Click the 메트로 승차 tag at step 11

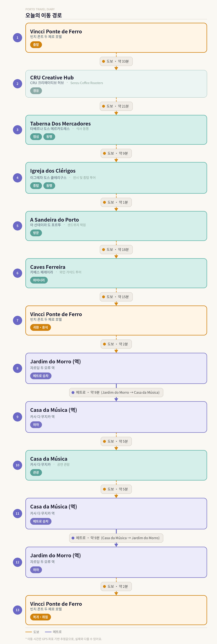41,522
